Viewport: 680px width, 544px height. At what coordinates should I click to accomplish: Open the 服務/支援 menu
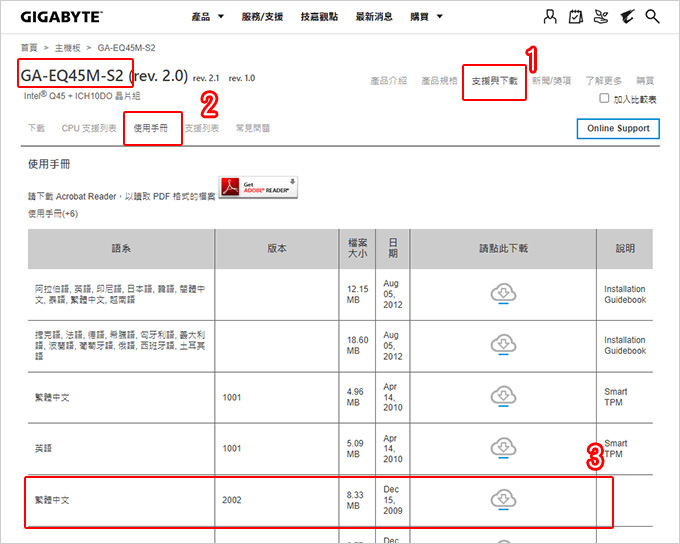point(262,17)
